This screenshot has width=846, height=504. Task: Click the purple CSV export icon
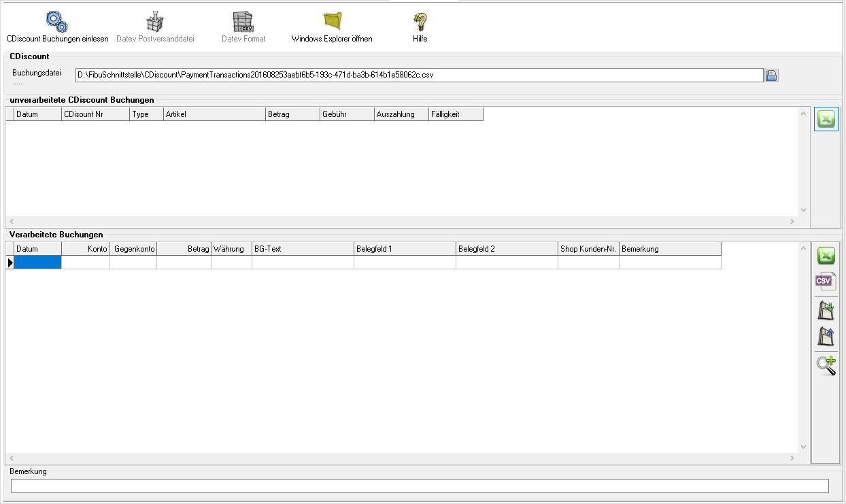(x=826, y=282)
